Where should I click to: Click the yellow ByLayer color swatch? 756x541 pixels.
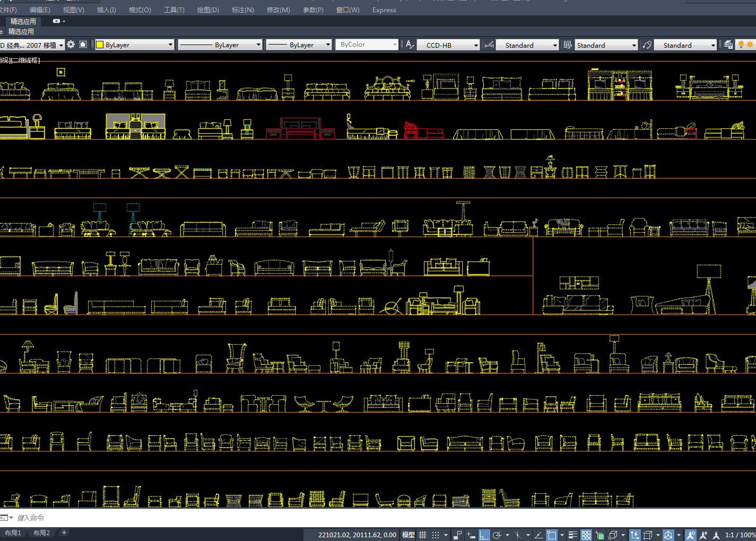(100, 45)
